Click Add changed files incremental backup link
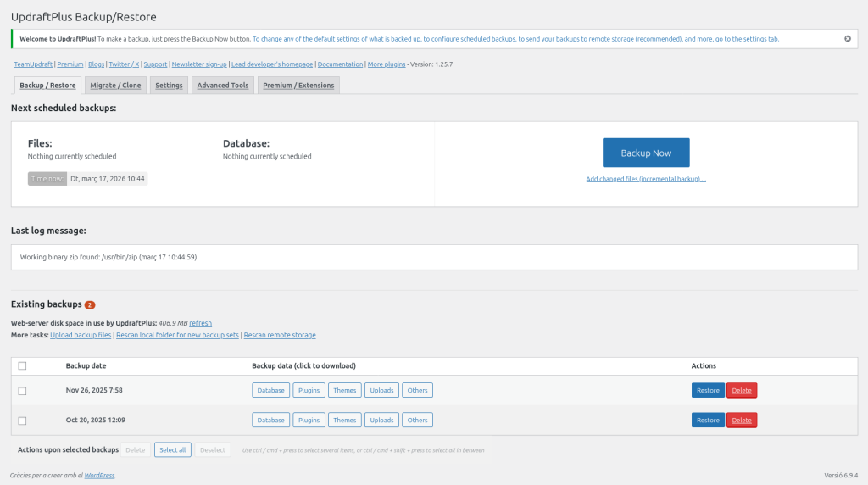The width and height of the screenshot is (868, 485). 646,179
